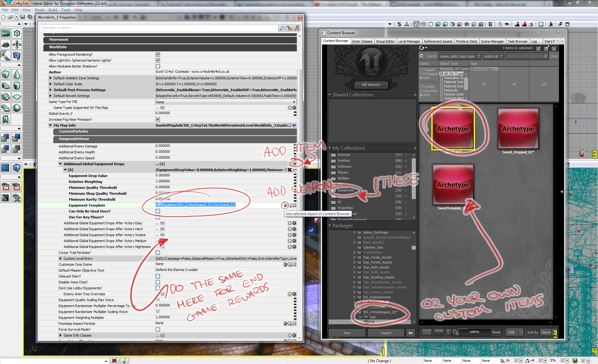Enable Allow Modulate Better Shadows checkbox
The height and width of the screenshot is (364, 598).
[158, 66]
